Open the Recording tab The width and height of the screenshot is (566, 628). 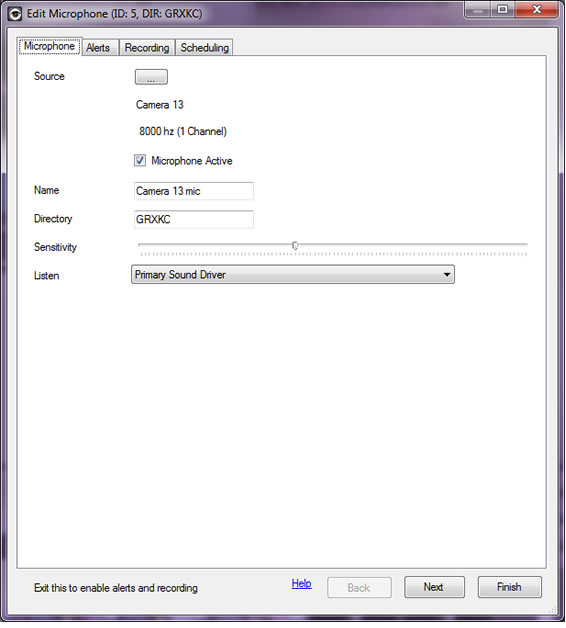147,48
